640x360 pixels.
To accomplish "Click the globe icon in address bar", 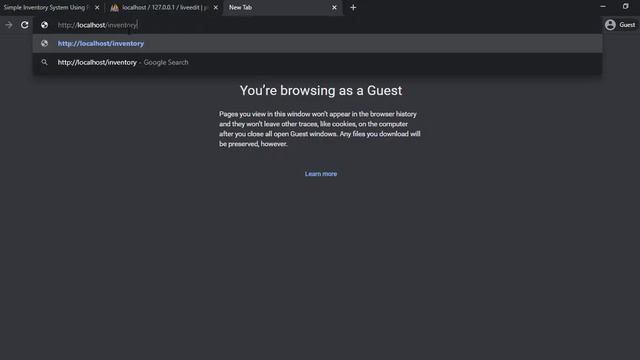I will pyautogui.click(x=44, y=25).
